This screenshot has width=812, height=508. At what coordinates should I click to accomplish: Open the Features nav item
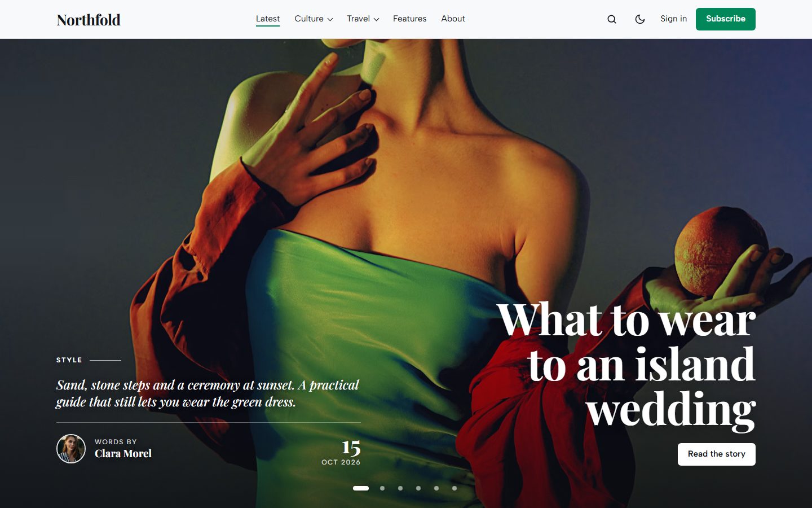click(410, 19)
